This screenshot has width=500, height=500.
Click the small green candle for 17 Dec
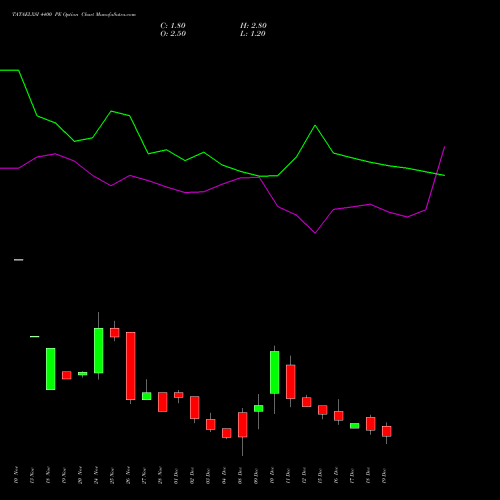click(x=355, y=426)
